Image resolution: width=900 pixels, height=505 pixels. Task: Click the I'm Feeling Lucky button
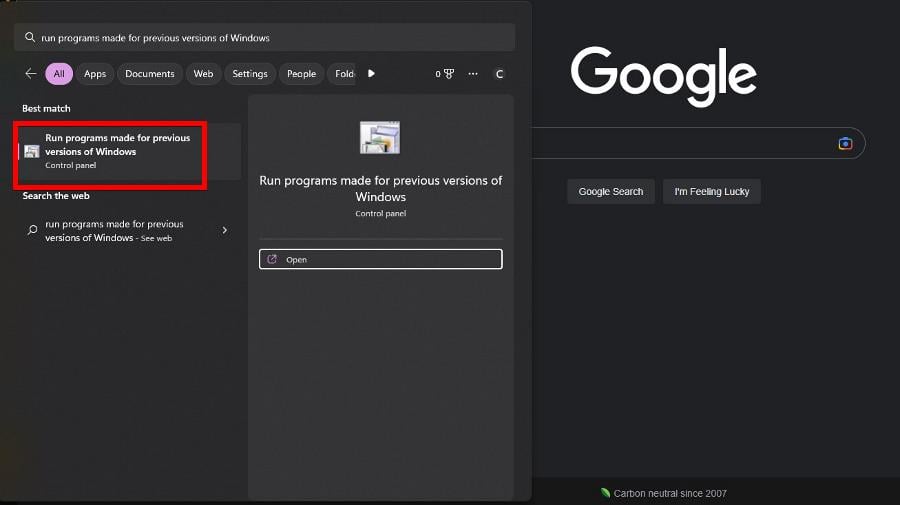[712, 192]
